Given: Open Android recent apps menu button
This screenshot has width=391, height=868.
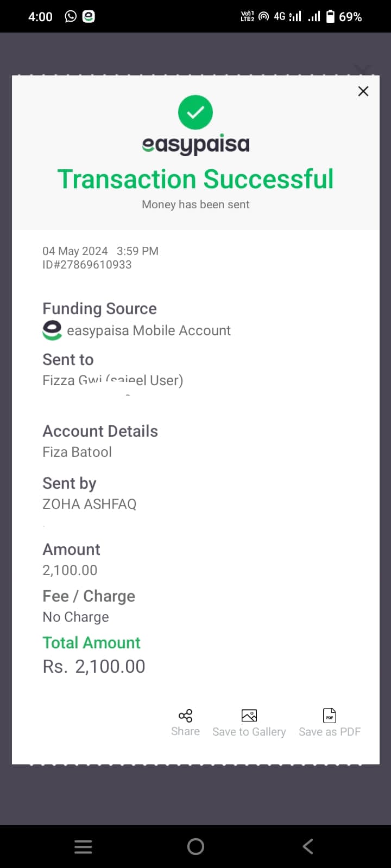Looking at the screenshot, I should point(83,847).
